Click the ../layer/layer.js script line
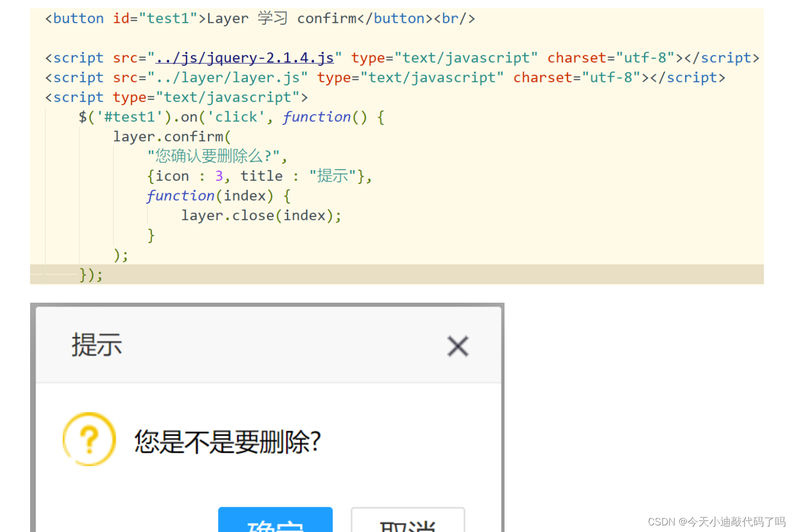Image resolution: width=794 pixels, height=532 pixels. pos(385,78)
